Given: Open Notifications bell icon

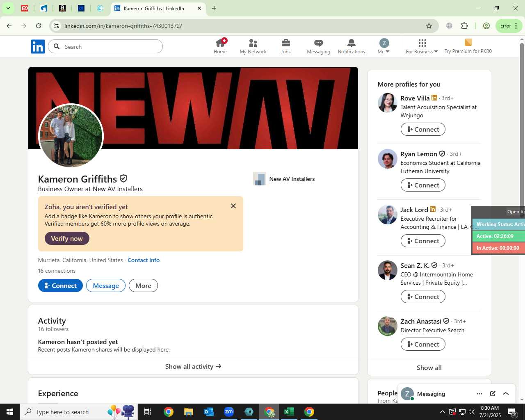Looking at the screenshot, I should (x=352, y=46).
